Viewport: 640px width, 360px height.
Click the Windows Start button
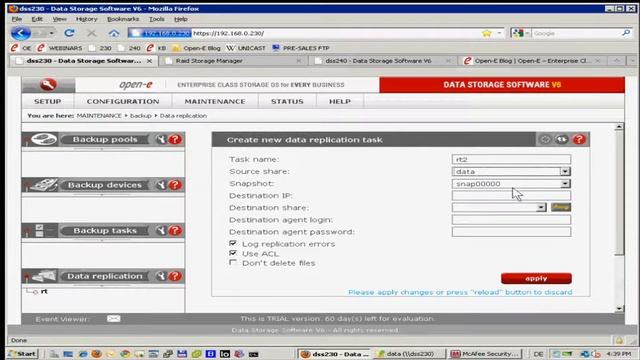(23, 353)
